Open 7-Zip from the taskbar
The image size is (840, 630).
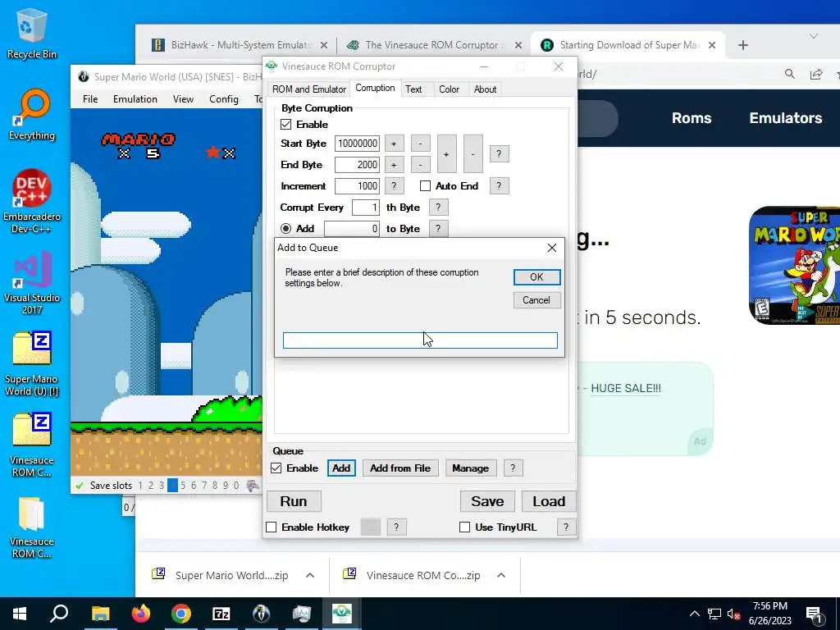[221, 614]
